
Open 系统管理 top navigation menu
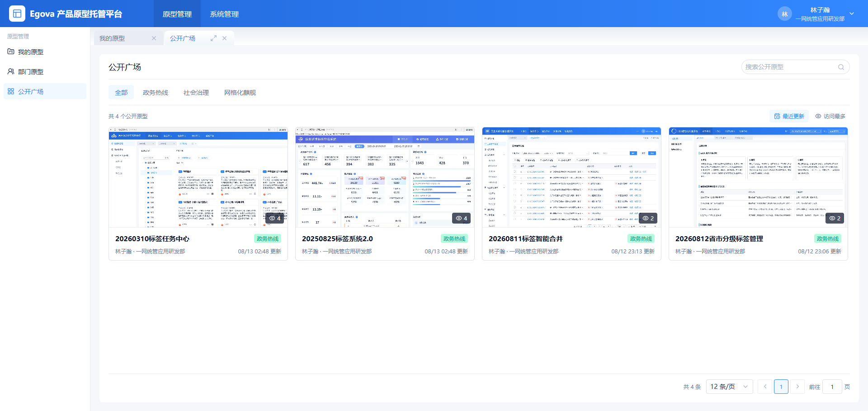coord(224,14)
